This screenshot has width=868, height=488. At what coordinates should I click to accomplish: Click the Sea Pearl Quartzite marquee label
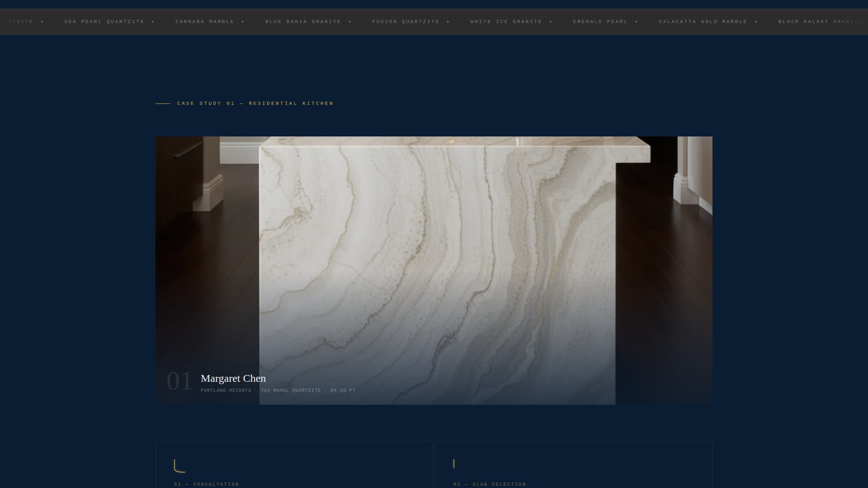(104, 22)
